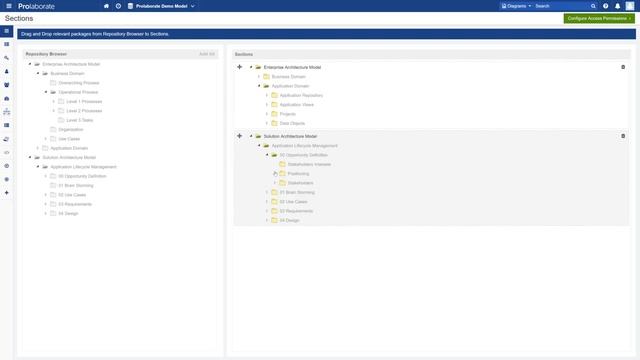The height and width of the screenshot is (360, 640).
Task: Select Enterprise Architecture Model title in Sections panel
Action: tap(292, 67)
